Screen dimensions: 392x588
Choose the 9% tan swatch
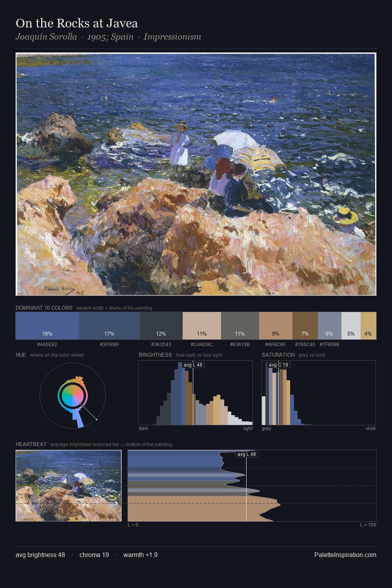pyautogui.click(x=276, y=326)
